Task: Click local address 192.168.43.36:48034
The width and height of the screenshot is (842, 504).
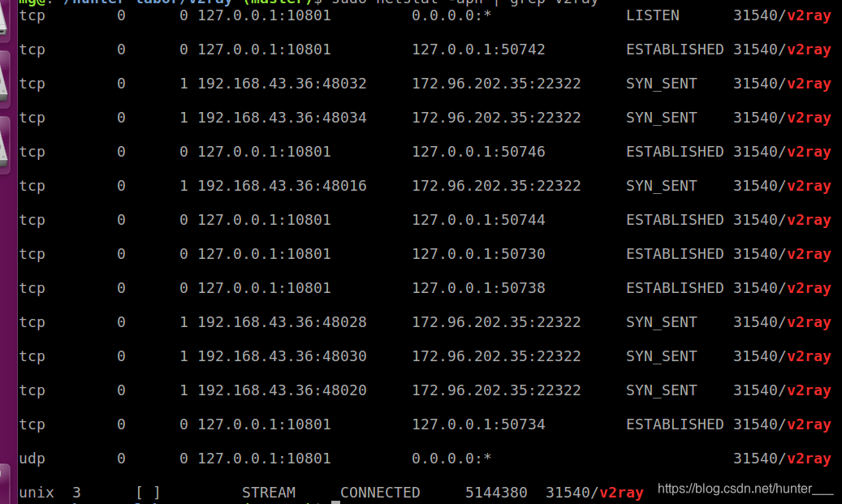Action: pyautogui.click(x=282, y=118)
